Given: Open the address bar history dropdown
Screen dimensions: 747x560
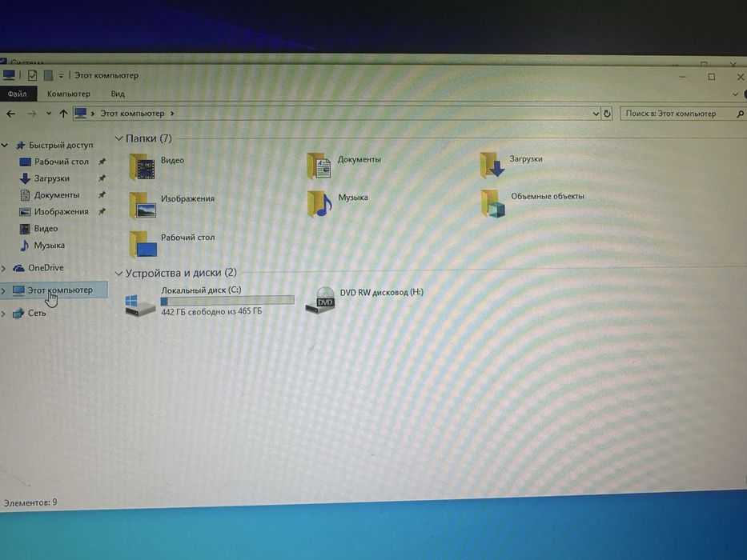Looking at the screenshot, I should (x=596, y=114).
